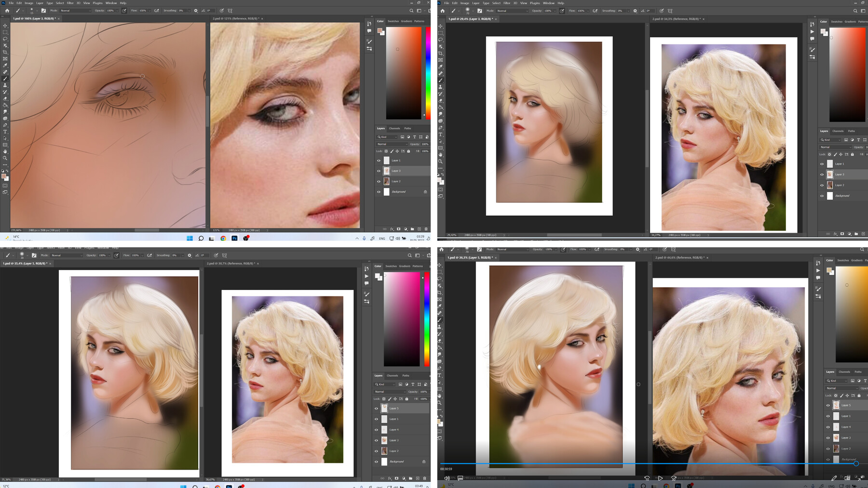Hide Layer 4 in bottom-left Layers panel
Viewport: 868px width, 488px height.
coord(377,429)
